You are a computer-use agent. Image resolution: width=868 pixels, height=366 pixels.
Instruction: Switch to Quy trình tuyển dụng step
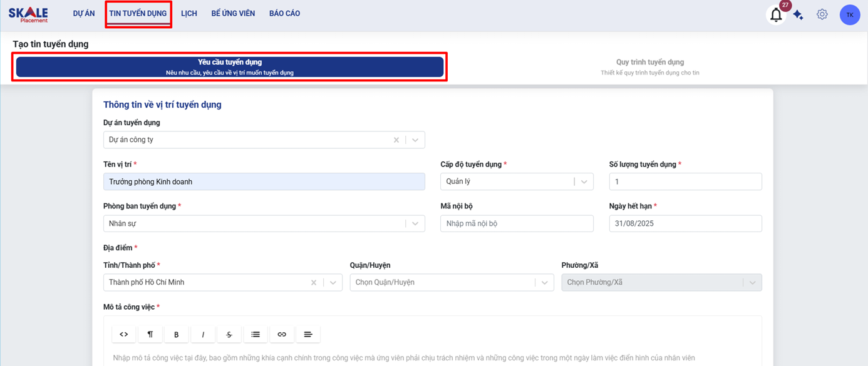point(649,67)
